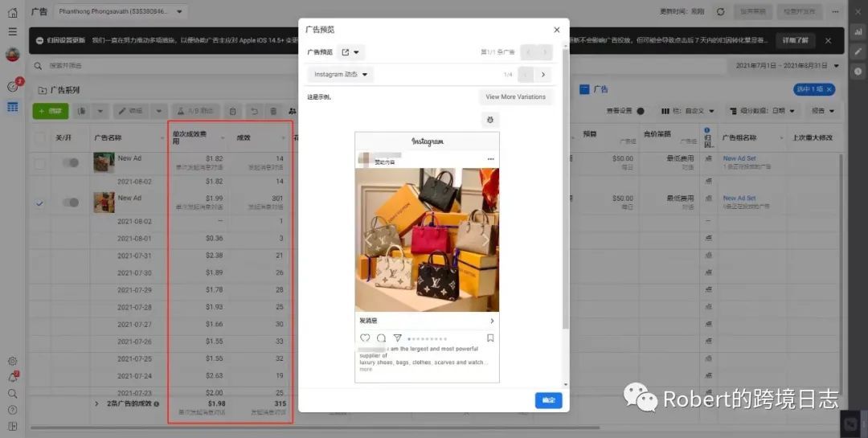Open the sidebar search magnifier icon
This screenshot has height=438, width=868.
pos(12,394)
